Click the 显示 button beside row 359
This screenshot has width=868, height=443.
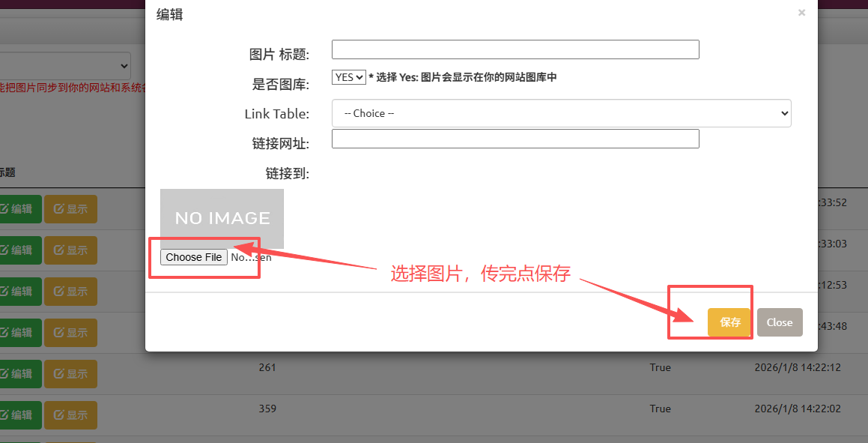click(x=70, y=415)
